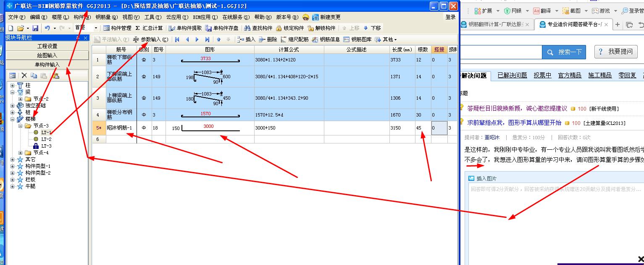Click 单构件提取 extract component
This screenshot has height=265, width=644.
[185, 28]
